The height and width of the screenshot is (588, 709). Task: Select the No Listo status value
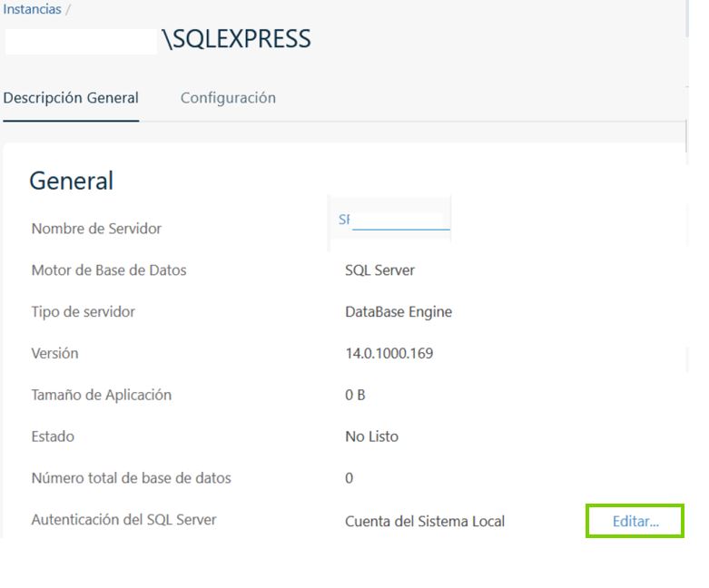coord(371,436)
